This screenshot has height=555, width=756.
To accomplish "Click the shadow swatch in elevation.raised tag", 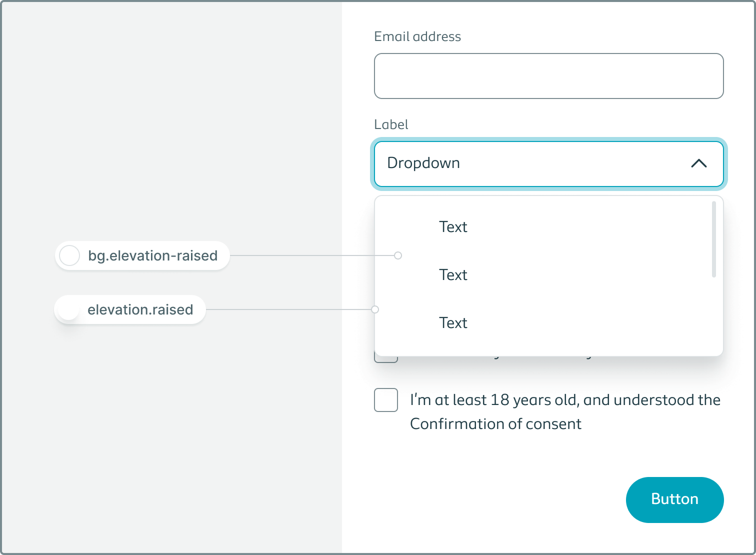I will tap(68, 309).
